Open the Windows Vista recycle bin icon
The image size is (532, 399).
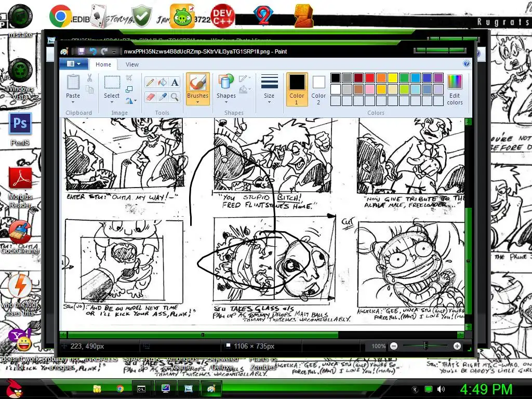(20, 70)
